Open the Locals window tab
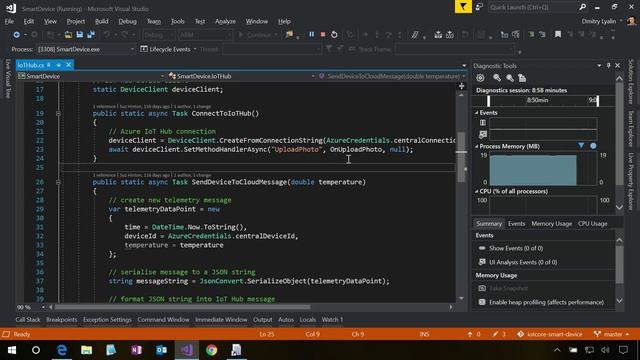The width and height of the screenshot is (640, 360). pos(308,320)
